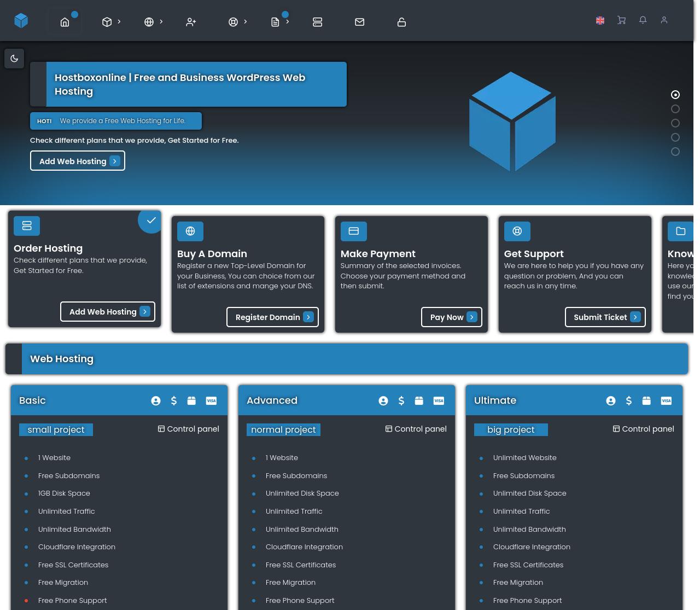Image resolution: width=700 pixels, height=610 pixels.
Task: Expand the document menu in navbar
Action: click(x=280, y=22)
